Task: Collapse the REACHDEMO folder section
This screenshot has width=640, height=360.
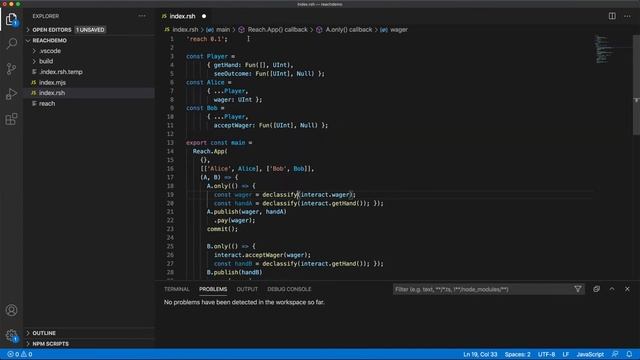Action: [x=49, y=40]
